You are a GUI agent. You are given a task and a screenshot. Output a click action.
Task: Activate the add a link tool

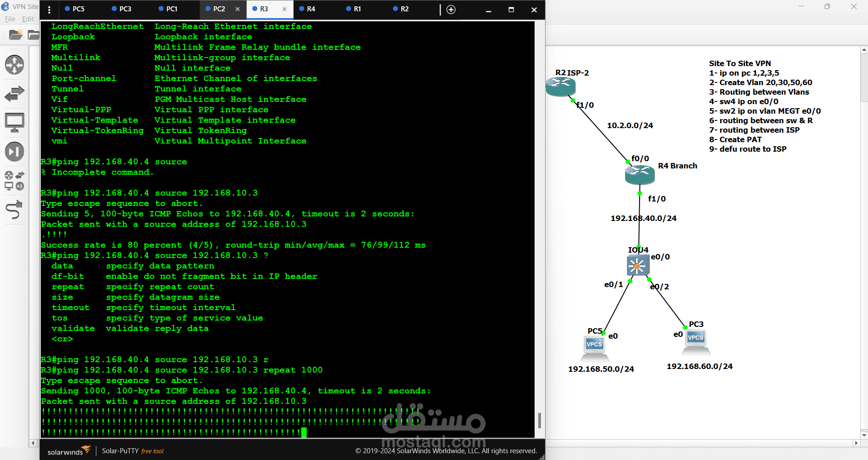pos(14,210)
